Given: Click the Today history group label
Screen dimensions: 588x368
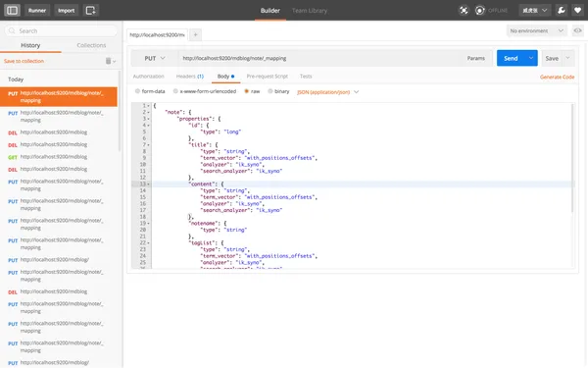Looking at the screenshot, I should 16,79.
